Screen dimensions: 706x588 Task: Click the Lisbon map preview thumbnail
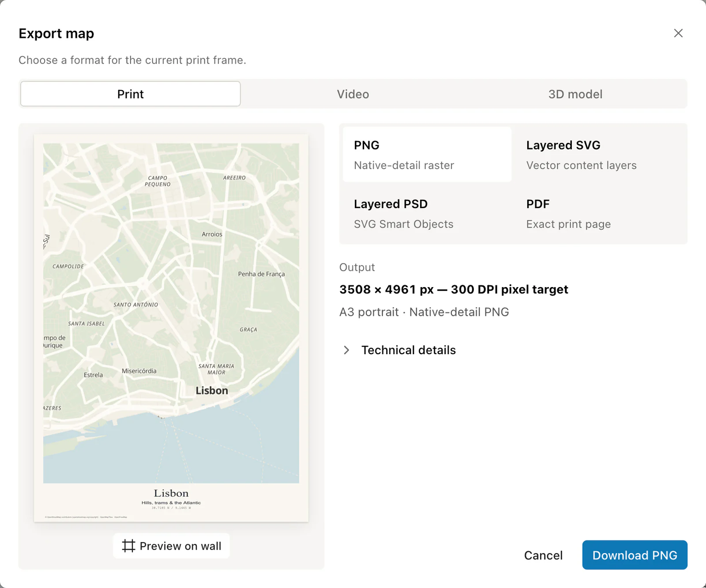click(x=171, y=328)
